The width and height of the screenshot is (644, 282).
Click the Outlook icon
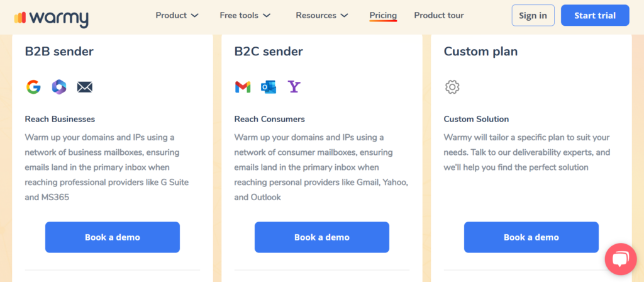coord(268,87)
